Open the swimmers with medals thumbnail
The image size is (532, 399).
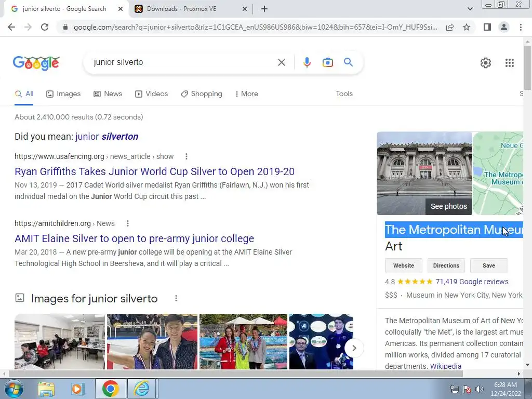(x=243, y=342)
